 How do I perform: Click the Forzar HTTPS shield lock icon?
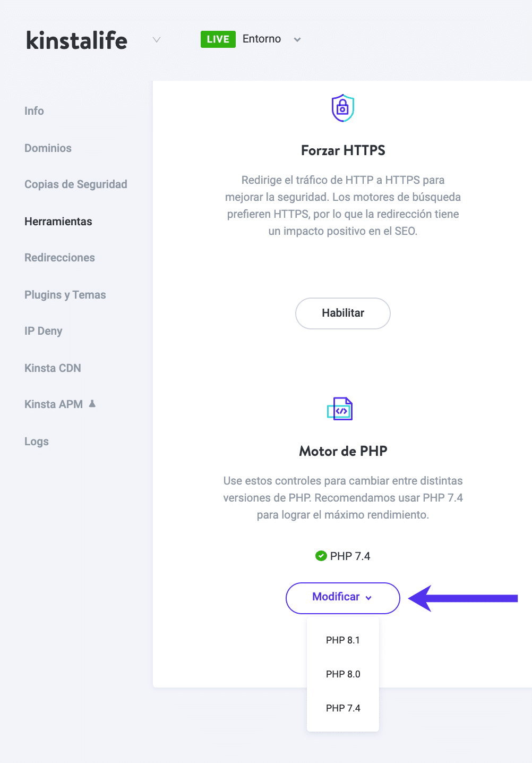pyautogui.click(x=343, y=108)
